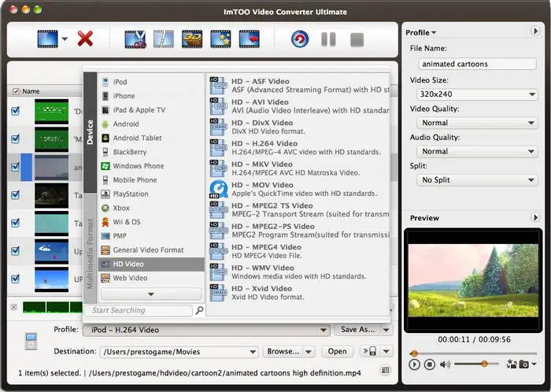This screenshot has width=551, height=392.
Task: Choose HD - MPEG2-PS Video format
Action: click(x=299, y=231)
